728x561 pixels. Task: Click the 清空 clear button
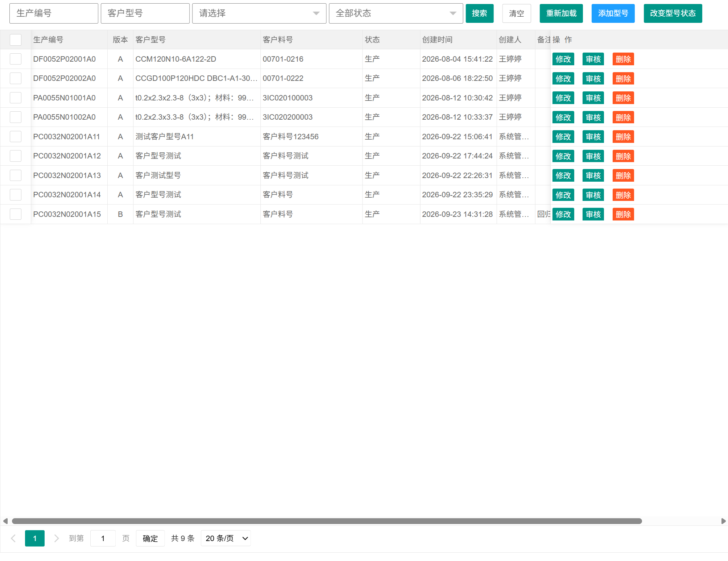516,13
